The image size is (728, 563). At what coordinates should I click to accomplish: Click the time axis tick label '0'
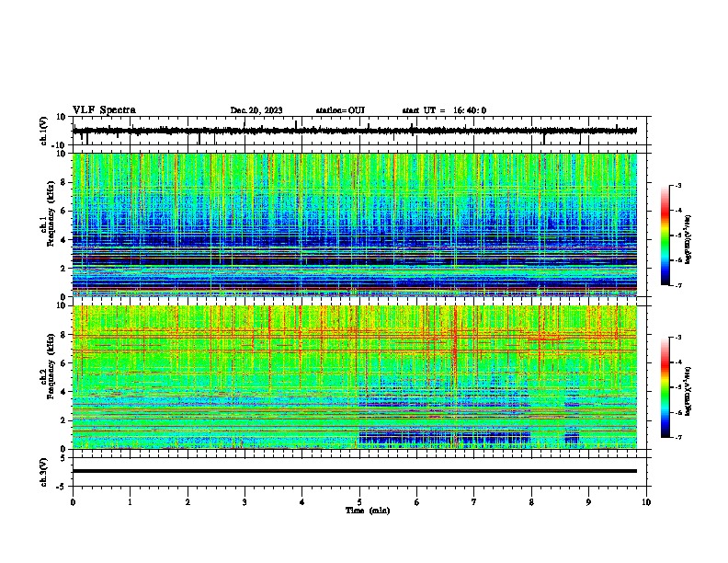73,502
